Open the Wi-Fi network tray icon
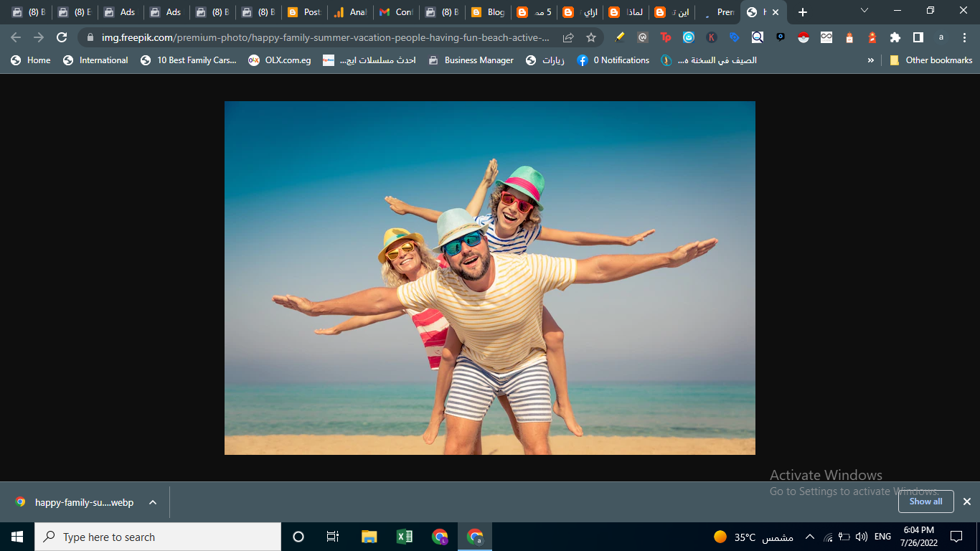This screenshot has height=551, width=980. coord(829,537)
